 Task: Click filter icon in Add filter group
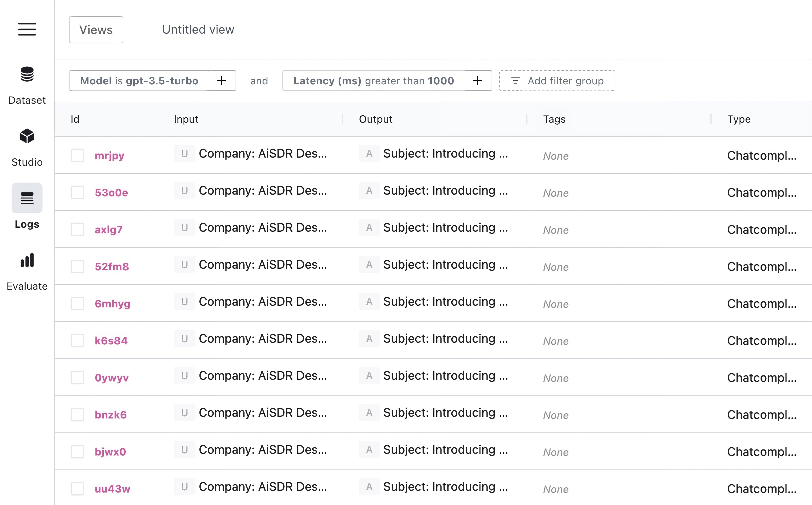coord(515,81)
